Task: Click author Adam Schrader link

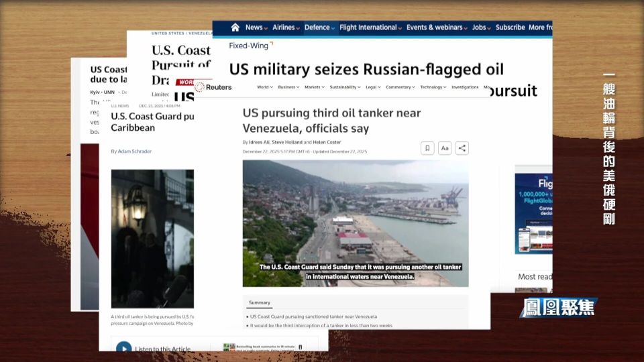Action: 135,152
